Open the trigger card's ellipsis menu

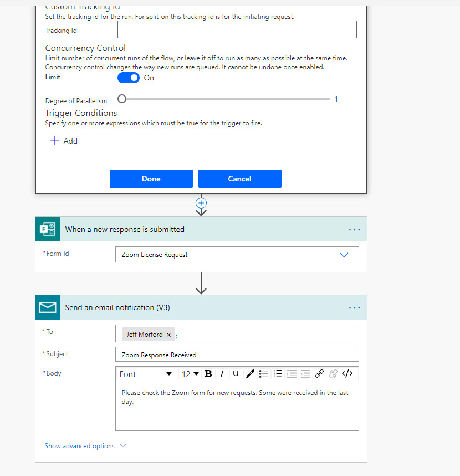(355, 230)
